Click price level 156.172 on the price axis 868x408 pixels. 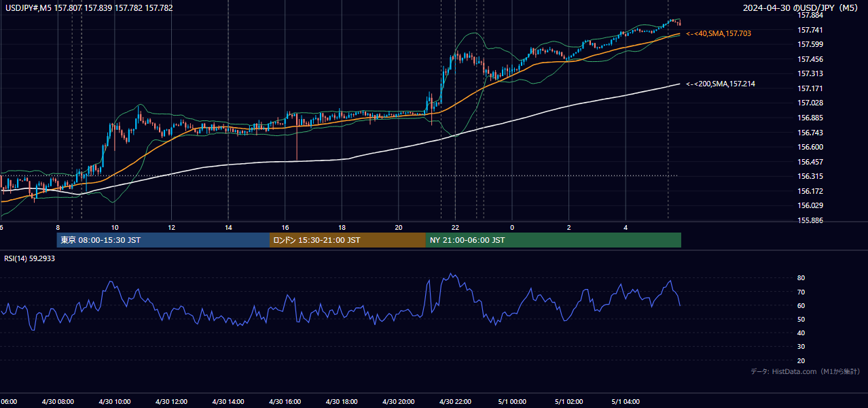[810, 191]
